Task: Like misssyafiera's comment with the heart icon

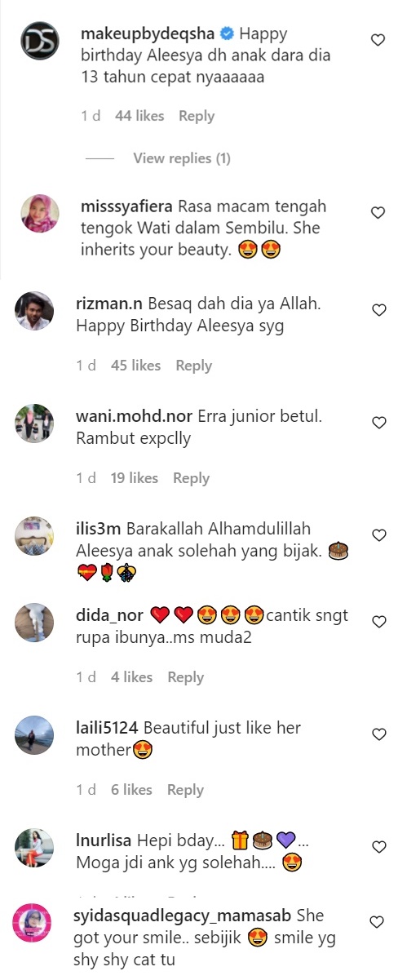Action: pyautogui.click(x=378, y=213)
